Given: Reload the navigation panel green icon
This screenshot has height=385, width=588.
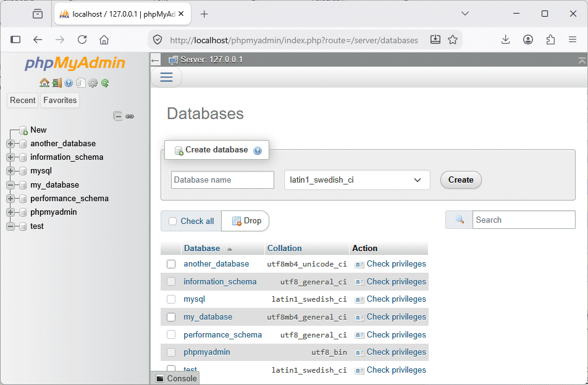Looking at the screenshot, I should pyautogui.click(x=105, y=83).
